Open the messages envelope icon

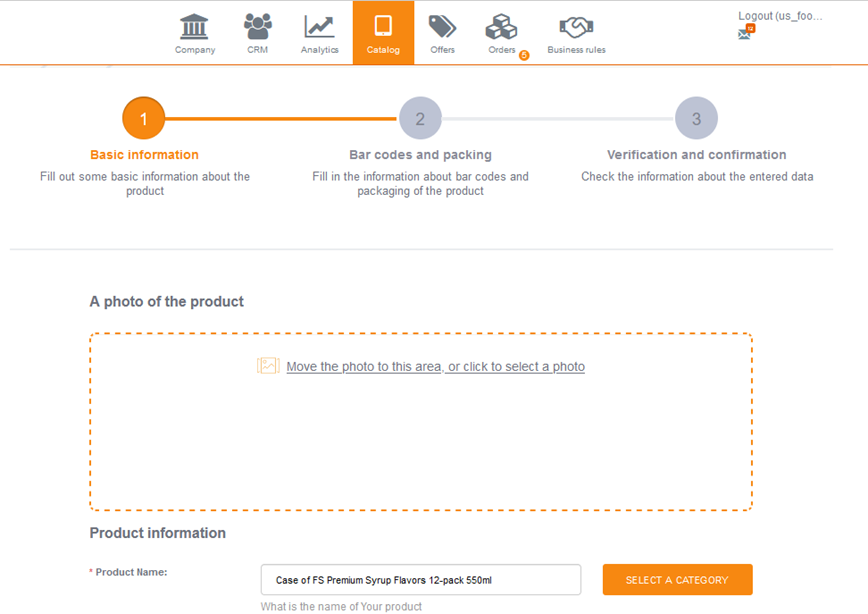pos(744,33)
